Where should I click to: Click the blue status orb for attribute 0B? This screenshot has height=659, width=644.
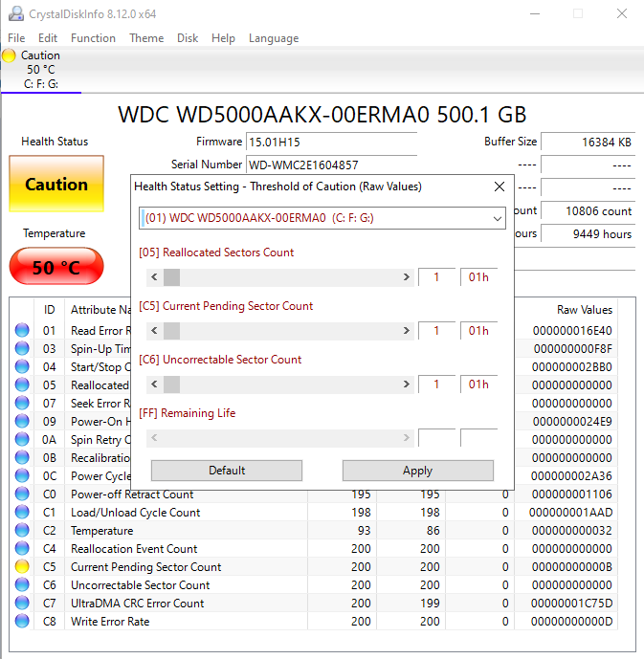(x=22, y=457)
